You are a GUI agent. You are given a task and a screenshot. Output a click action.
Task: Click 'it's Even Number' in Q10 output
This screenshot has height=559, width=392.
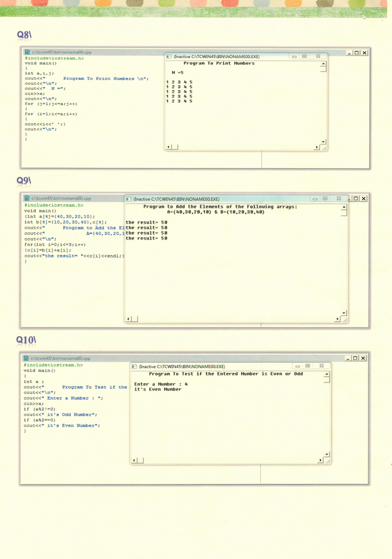coord(158,389)
